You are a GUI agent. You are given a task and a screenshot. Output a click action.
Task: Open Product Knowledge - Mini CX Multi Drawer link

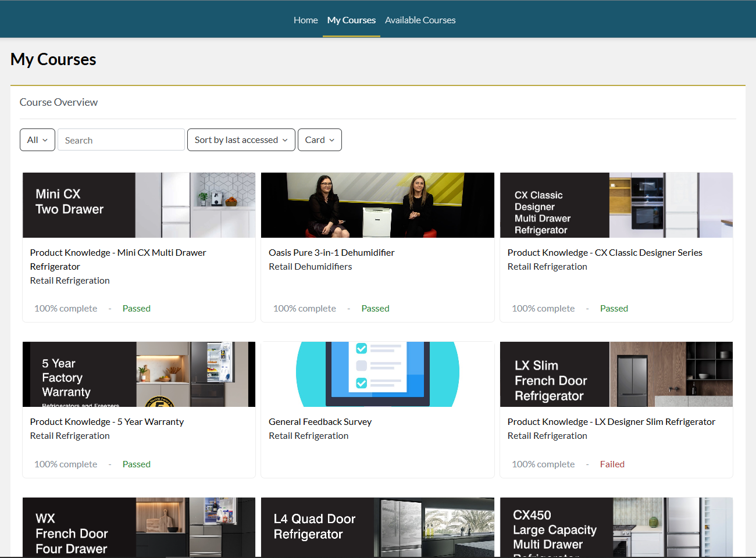(118, 259)
